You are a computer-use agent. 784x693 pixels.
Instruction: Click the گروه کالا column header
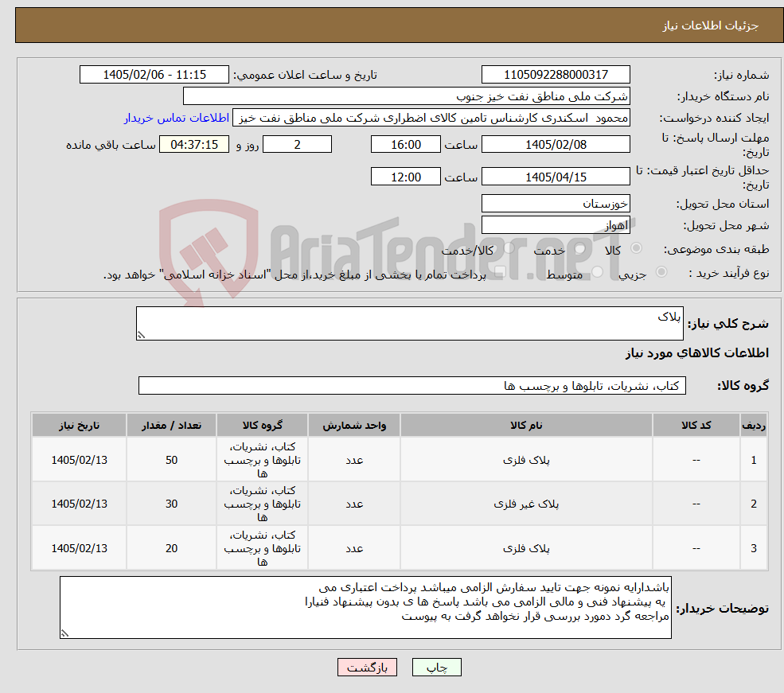(262, 425)
